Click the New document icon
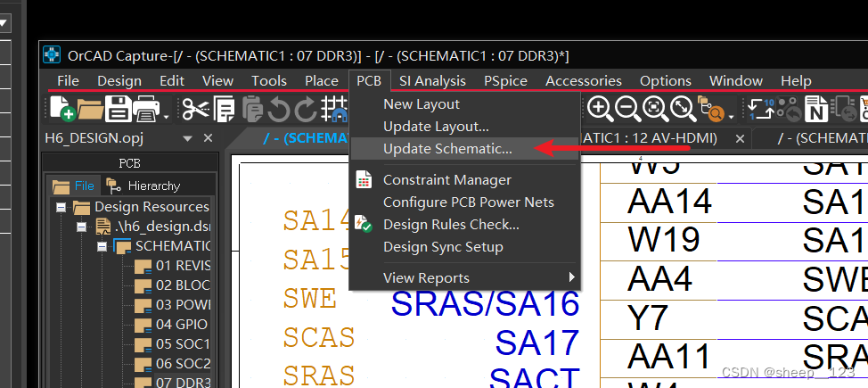The height and width of the screenshot is (388, 868). tap(62, 108)
